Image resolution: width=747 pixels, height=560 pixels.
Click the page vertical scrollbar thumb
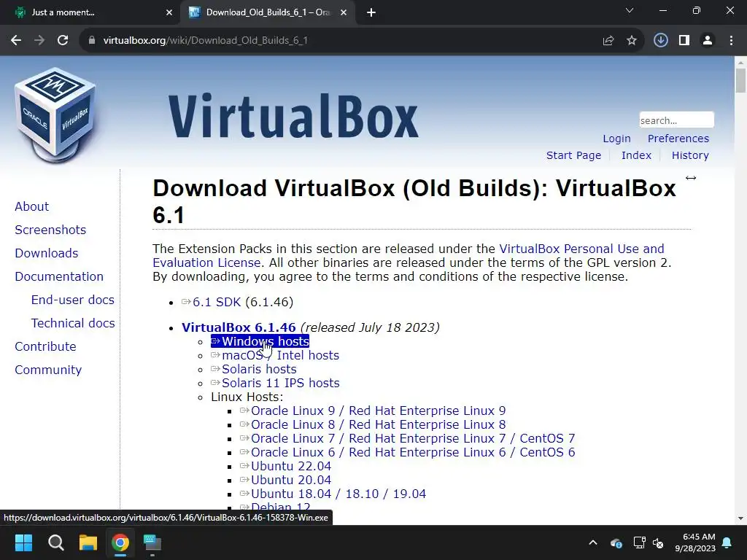(x=740, y=80)
